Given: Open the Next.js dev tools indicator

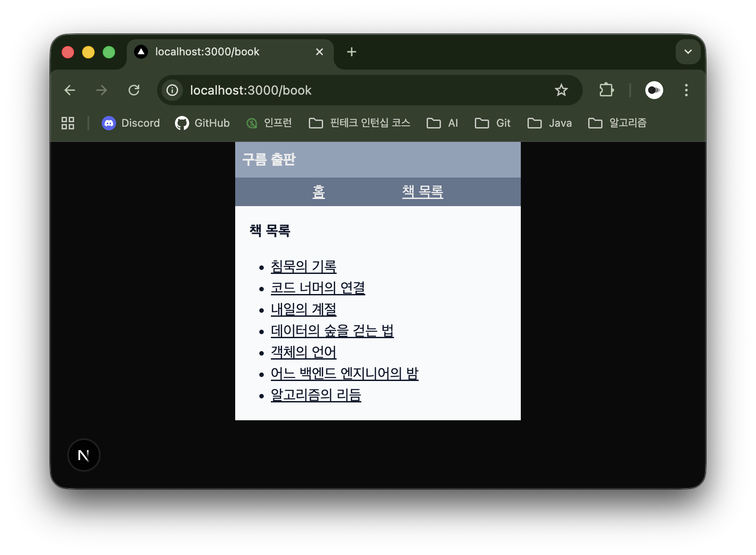Looking at the screenshot, I should point(83,455).
